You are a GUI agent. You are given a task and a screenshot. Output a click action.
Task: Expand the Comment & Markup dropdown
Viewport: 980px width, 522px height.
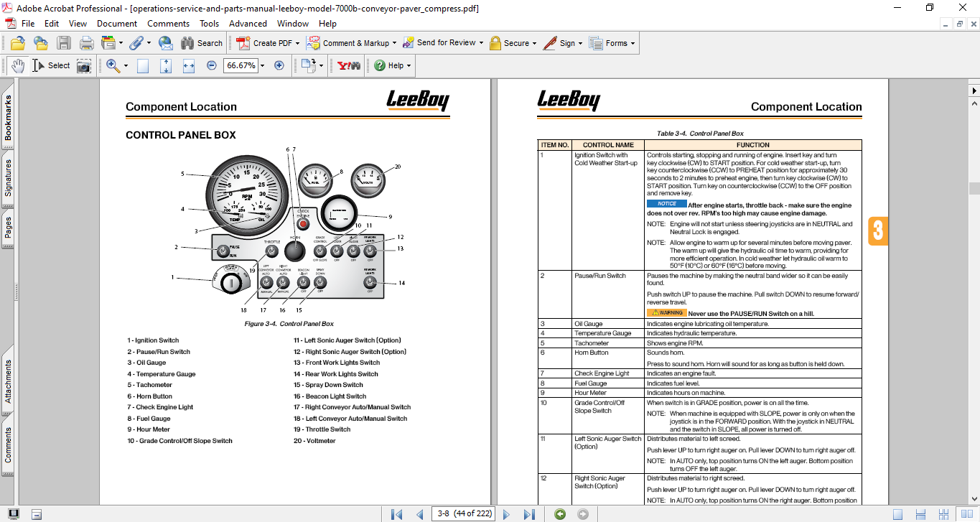pos(393,43)
